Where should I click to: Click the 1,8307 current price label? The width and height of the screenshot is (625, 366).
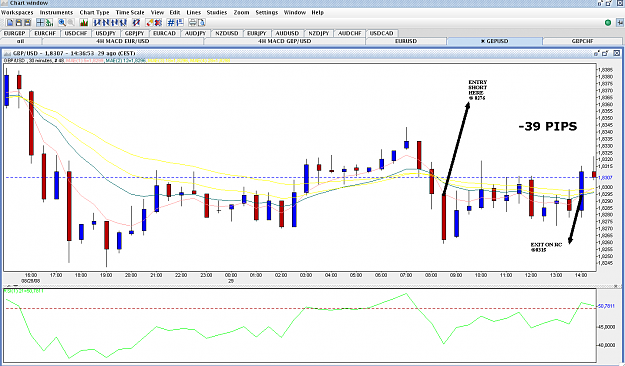(x=605, y=177)
